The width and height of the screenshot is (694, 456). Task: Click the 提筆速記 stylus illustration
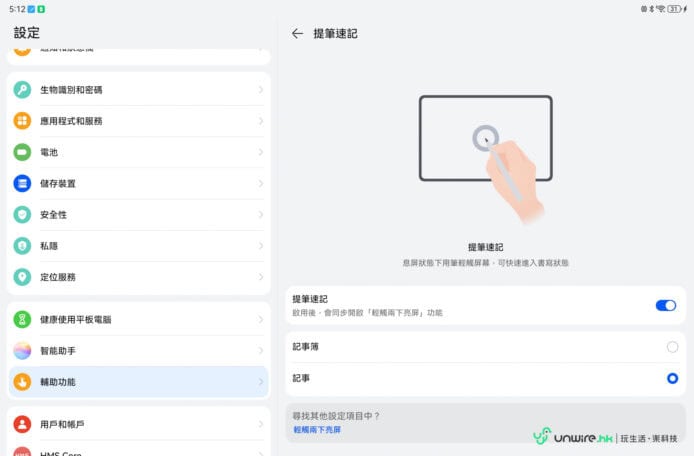(486, 151)
